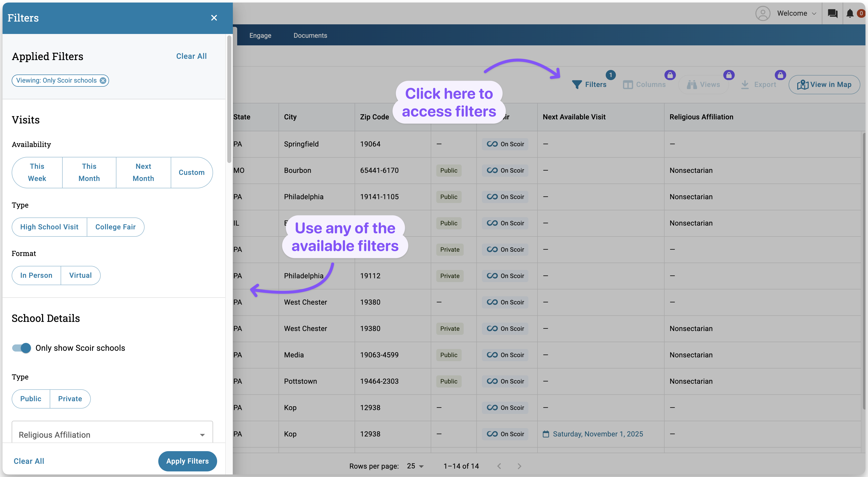This screenshot has height=477, width=868.
Task: Remove the 'Only Scoir schools' filter chip
Action: tap(103, 80)
